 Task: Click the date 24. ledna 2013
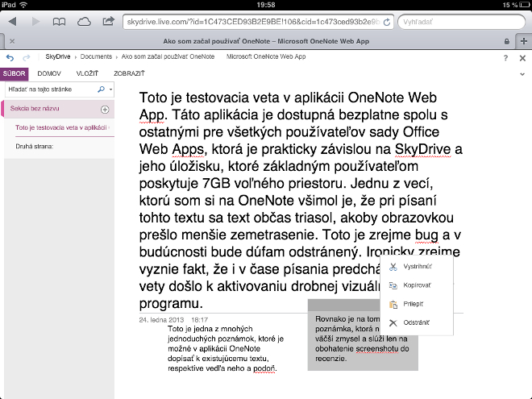pos(161,320)
